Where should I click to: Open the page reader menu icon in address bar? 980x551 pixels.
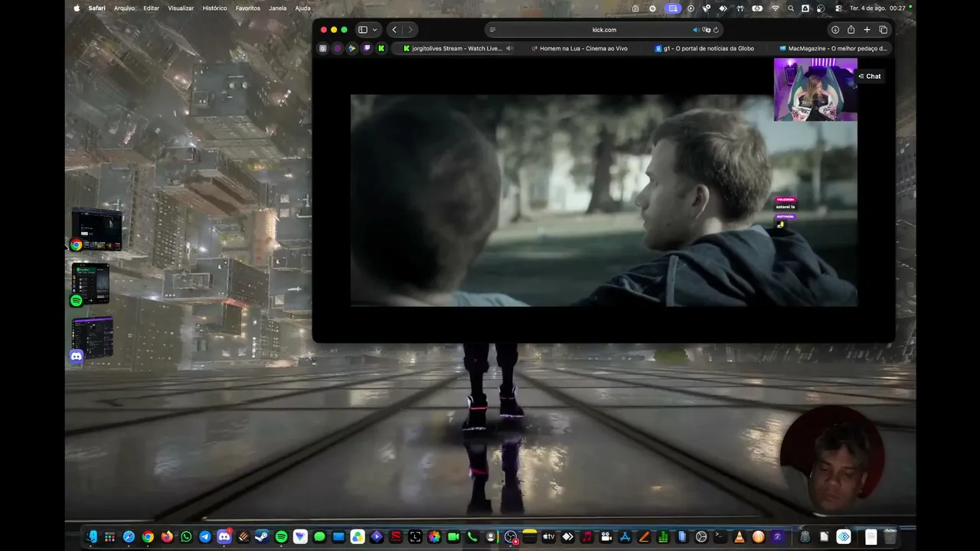[492, 30]
